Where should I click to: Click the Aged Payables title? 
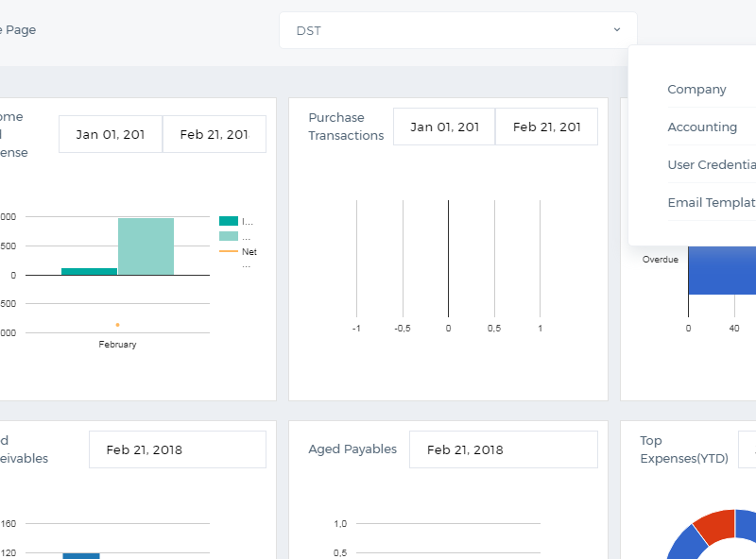click(x=352, y=449)
